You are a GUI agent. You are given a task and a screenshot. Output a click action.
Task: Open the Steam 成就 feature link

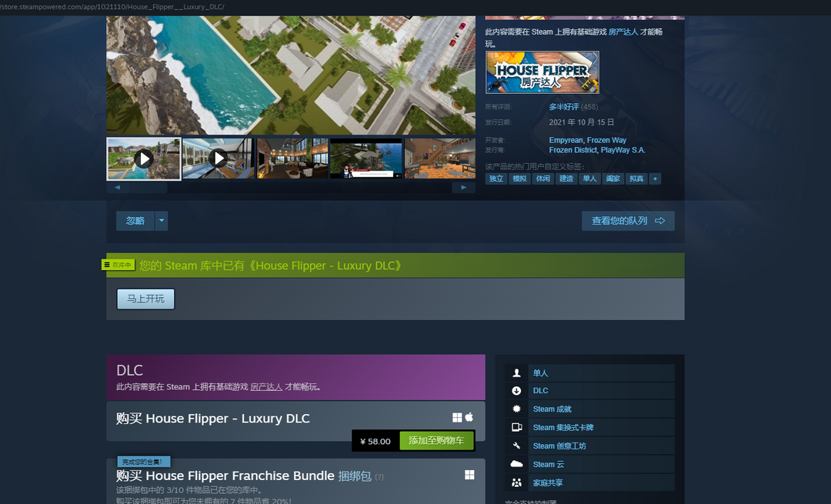552,409
